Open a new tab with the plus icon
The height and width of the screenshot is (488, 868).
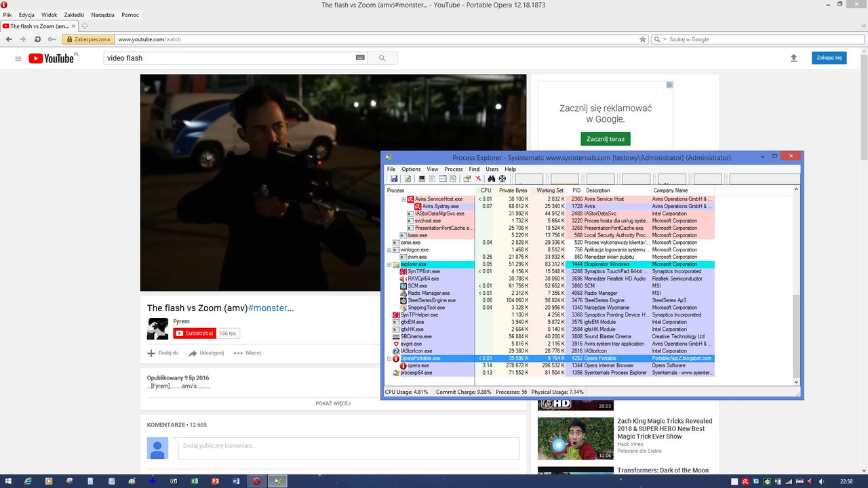coord(85,26)
